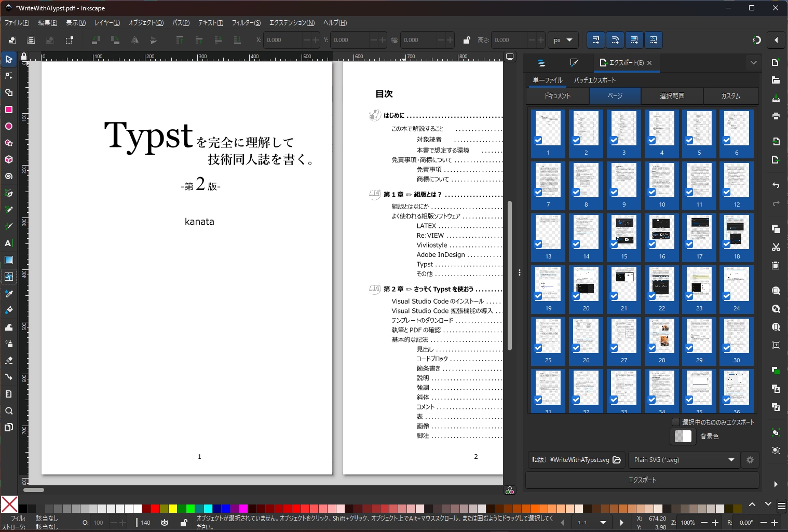The image size is (788, 532).
Task: Uncheck page 15 export thumbnail checkbox
Action: tap(614, 244)
